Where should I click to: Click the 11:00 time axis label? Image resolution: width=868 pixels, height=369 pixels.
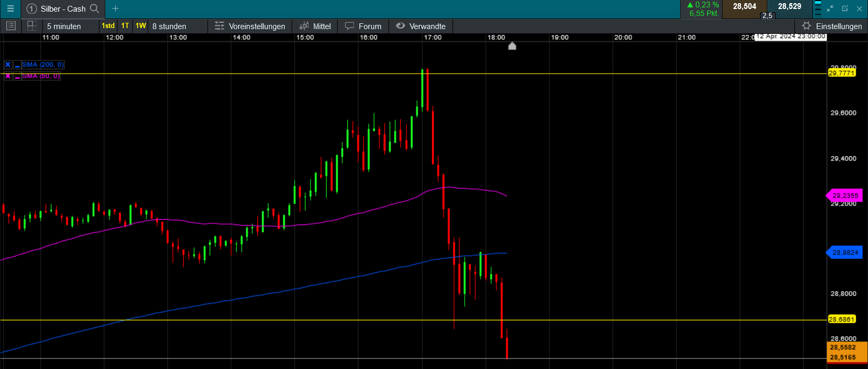tap(51, 38)
